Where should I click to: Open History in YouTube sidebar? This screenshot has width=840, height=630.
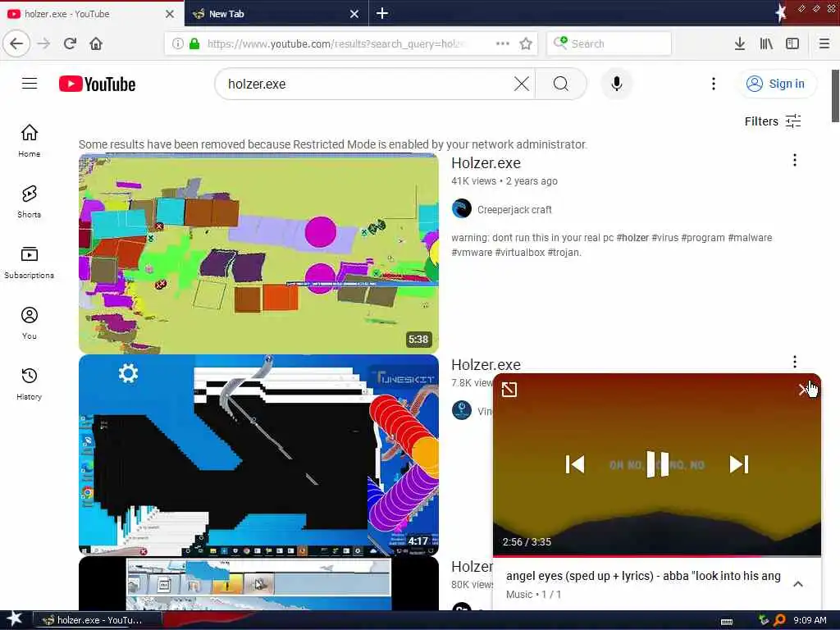click(30, 384)
